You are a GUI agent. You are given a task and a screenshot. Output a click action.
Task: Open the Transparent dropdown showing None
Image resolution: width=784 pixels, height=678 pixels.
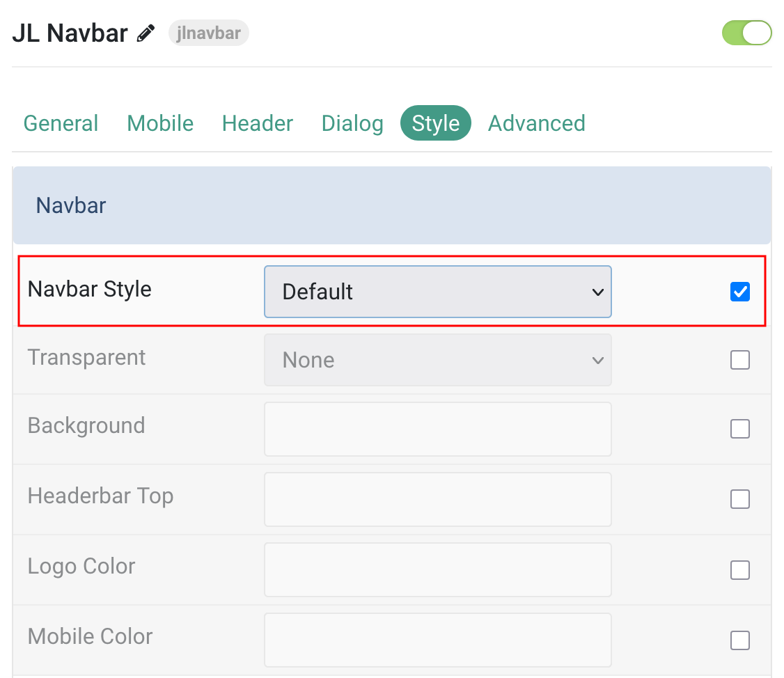click(437, 360)
